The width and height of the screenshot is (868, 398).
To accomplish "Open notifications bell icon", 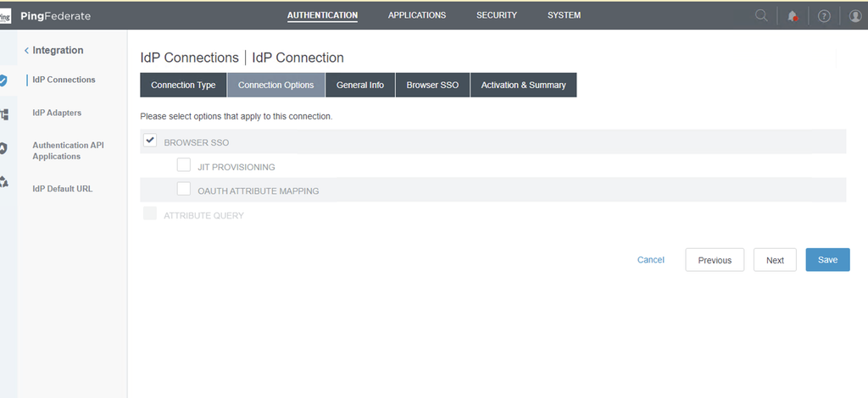I will point(793,16).
